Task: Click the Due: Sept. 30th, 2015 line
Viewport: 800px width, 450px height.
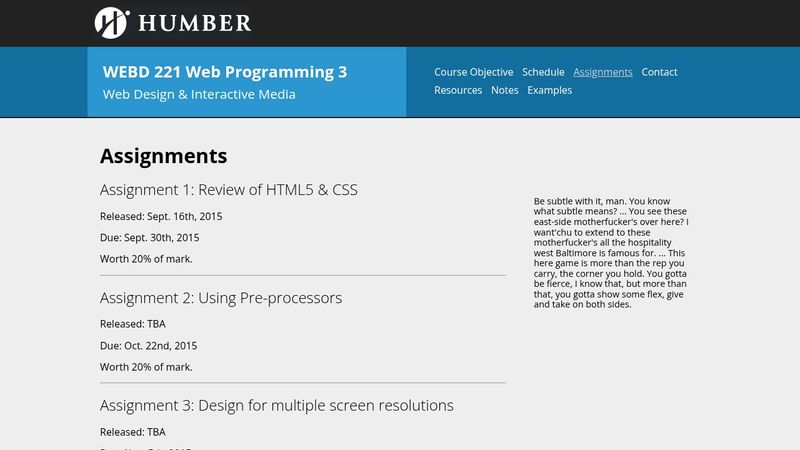Action: [150, 238]
